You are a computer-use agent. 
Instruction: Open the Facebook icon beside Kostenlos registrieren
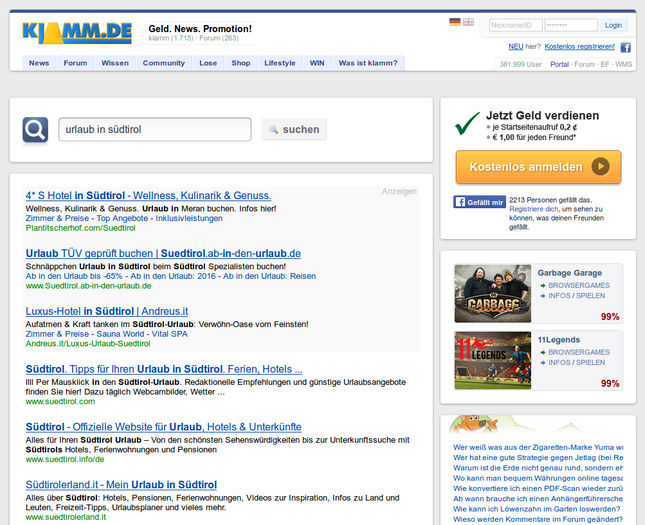pyautogui.click(x=625, y=47)
